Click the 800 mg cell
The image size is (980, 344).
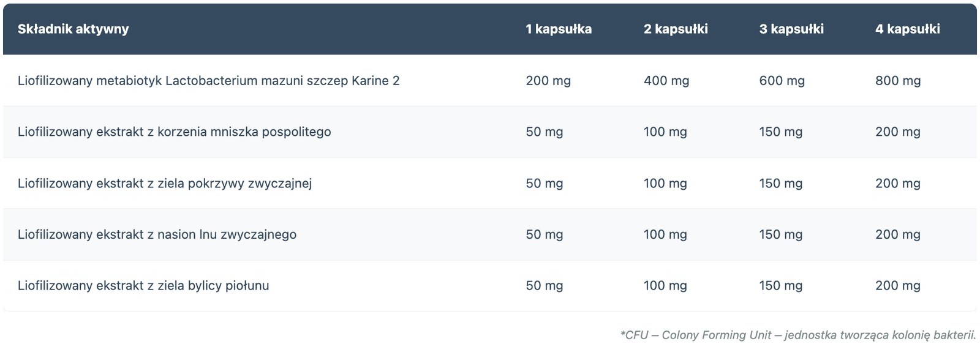click(898, 80)
